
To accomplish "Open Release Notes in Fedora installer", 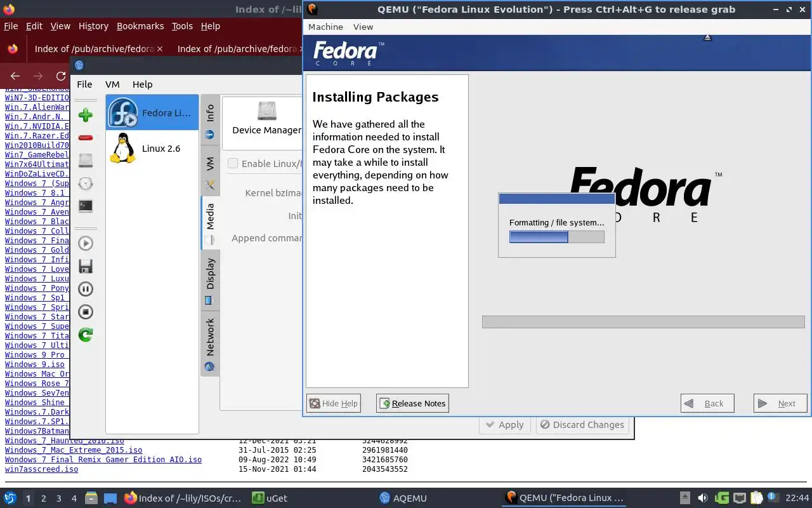I will [x=412, y=403].
